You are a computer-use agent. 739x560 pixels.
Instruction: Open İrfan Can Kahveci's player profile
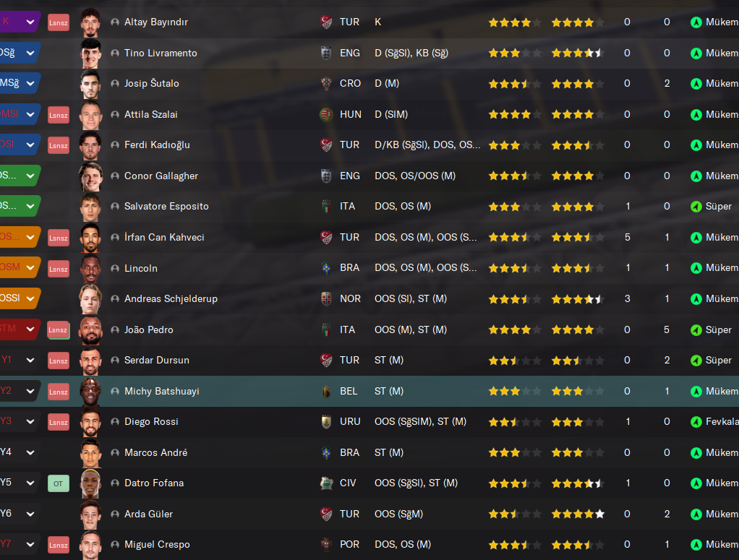164,238
